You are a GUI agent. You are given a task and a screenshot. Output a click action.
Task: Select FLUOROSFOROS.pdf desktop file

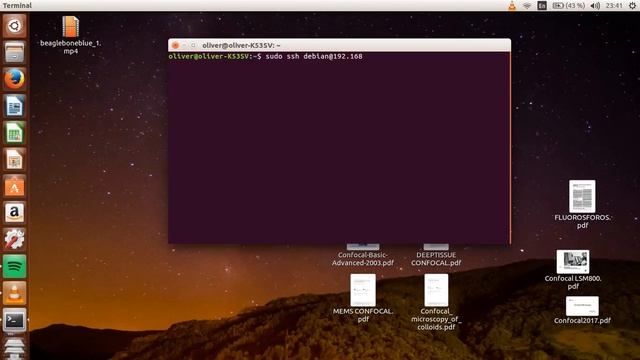582,204
